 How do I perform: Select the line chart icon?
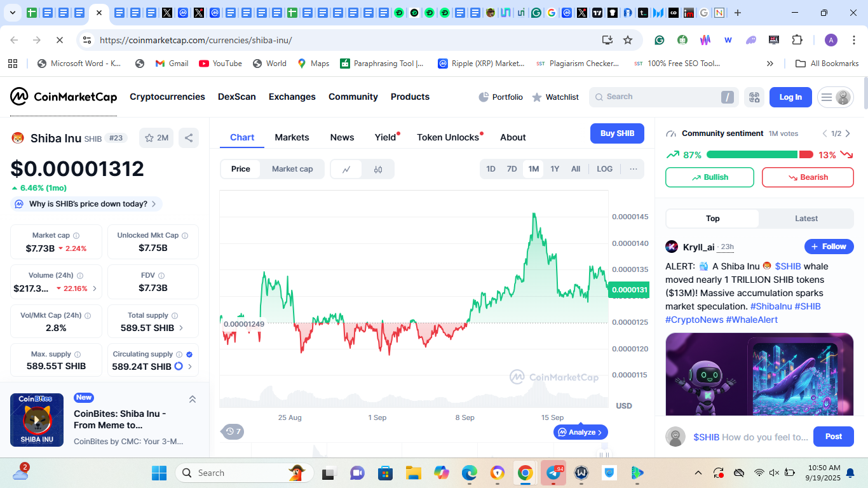tap(346, 169)
